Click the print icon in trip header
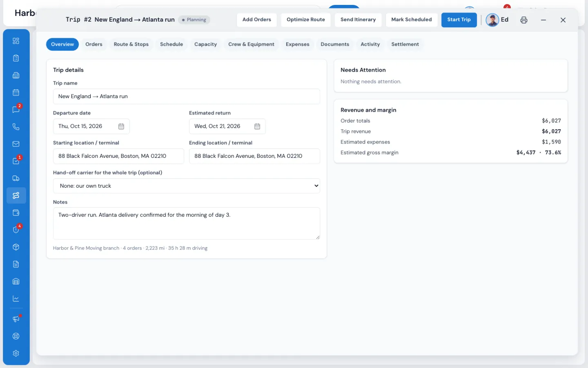 click(524, 20)
